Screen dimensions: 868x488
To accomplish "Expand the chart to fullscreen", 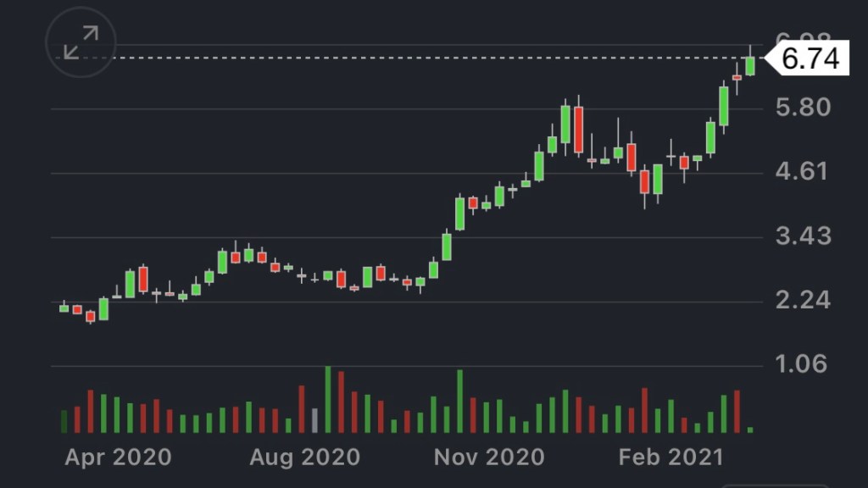I will (x=81, y=42).
